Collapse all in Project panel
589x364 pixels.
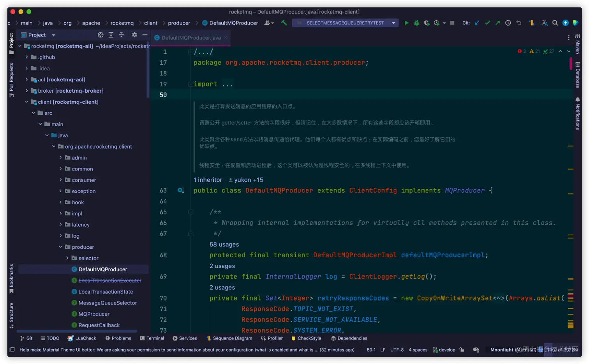click(121, 35)
